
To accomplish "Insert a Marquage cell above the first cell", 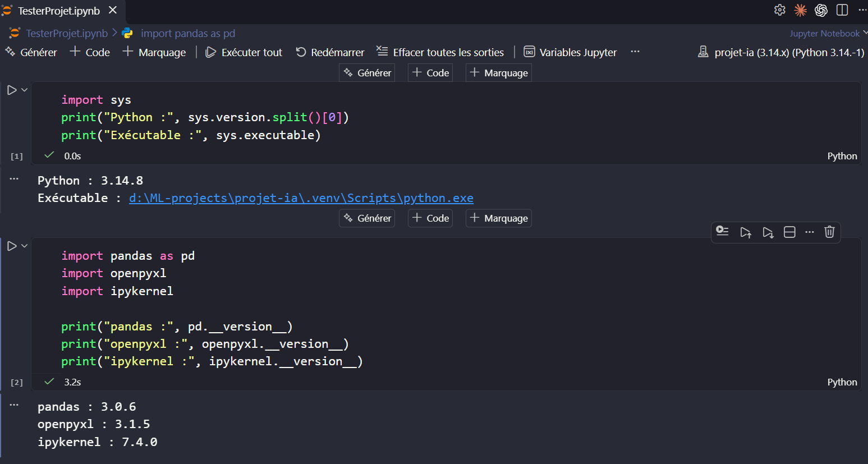I will 499,73.
